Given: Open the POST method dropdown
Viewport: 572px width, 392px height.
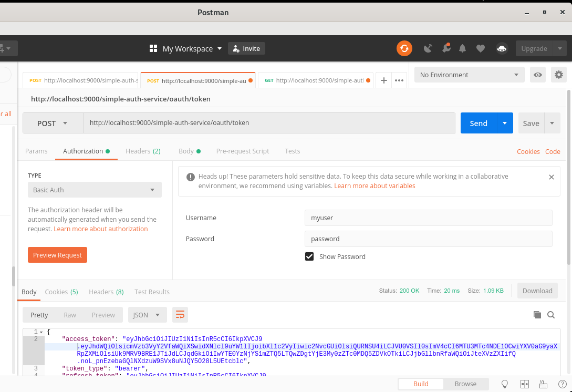Looking at the screenshot, I should pyautogui.click(x=53, y=123).
